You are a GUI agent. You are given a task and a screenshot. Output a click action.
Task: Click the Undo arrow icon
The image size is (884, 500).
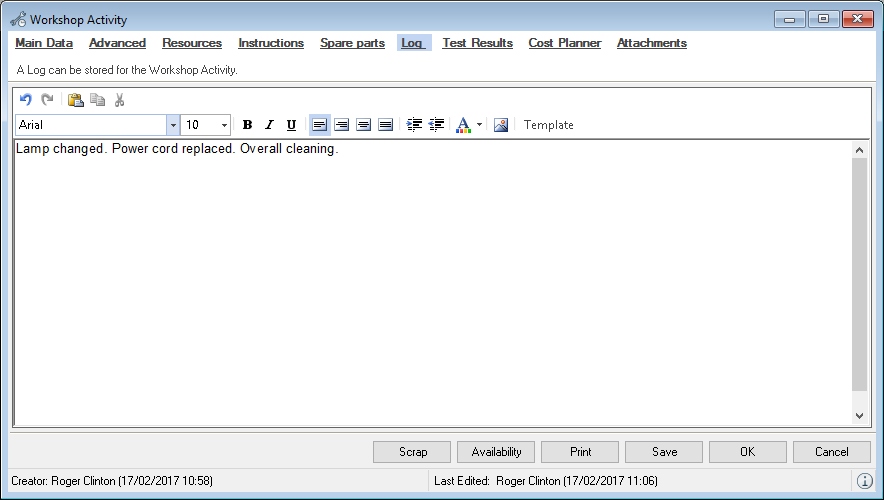(x=26, y=100)
